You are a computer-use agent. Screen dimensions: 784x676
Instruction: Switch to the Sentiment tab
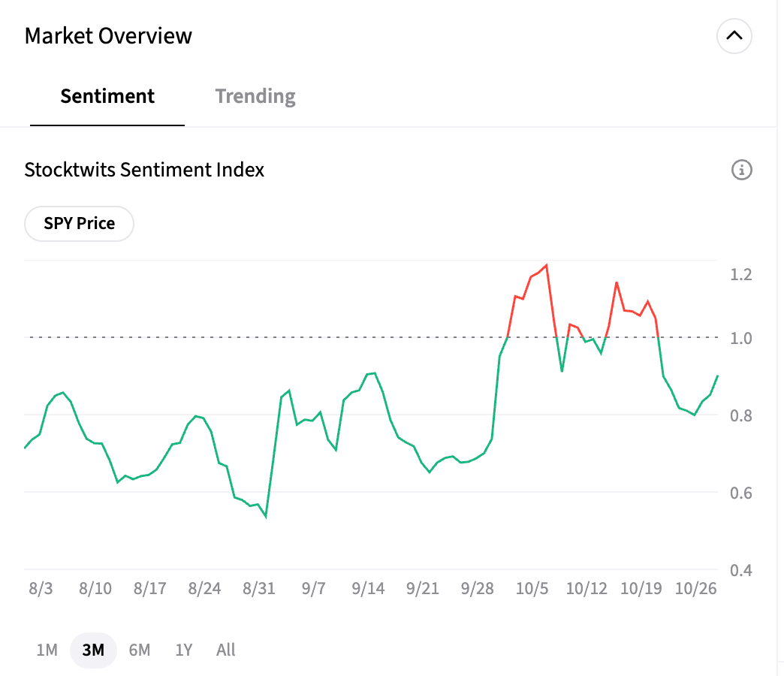[x=107, y=96]
